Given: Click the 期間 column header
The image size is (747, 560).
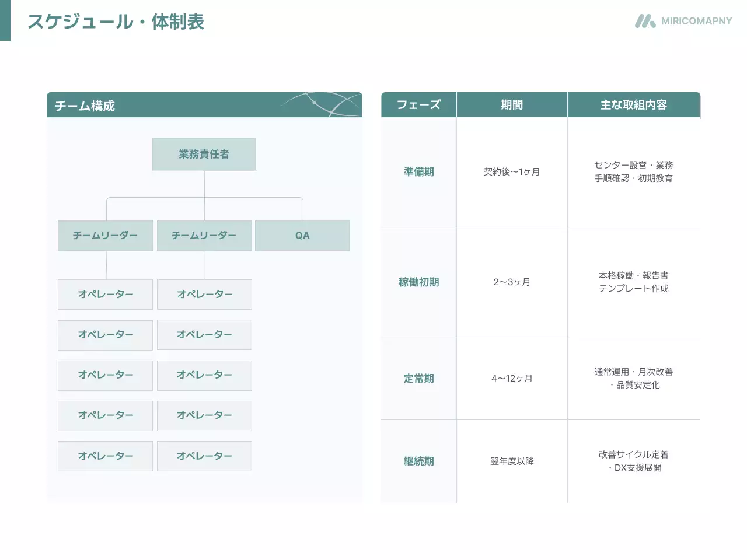Looking at the screenshot, I should pos(512,104).
